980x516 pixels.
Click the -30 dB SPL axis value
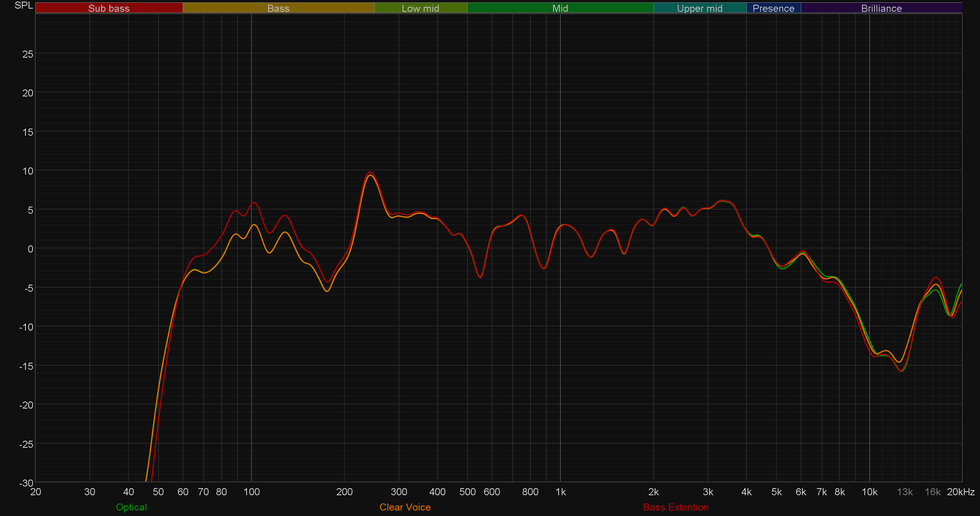26,483
